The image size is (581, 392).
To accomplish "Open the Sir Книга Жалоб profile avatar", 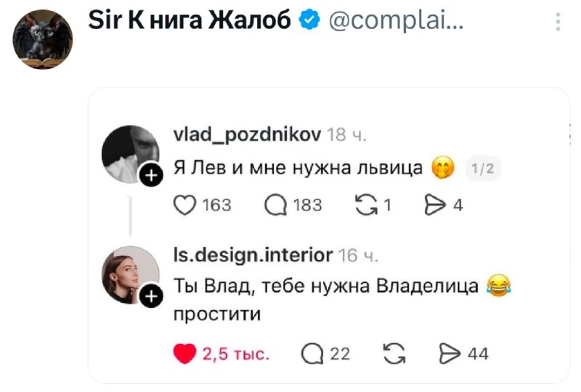I will click(43, 39).
